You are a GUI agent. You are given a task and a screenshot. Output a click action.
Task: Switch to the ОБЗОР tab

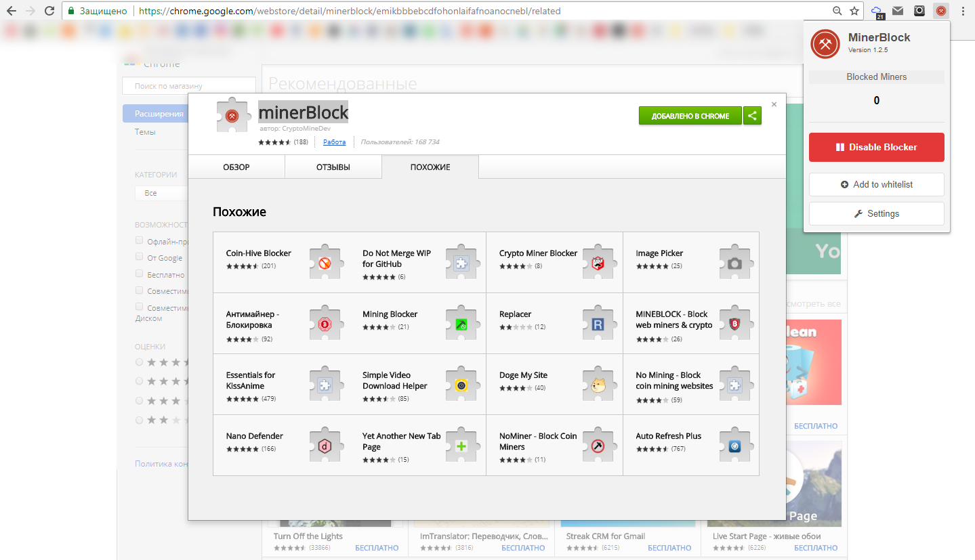pos(236,167)
